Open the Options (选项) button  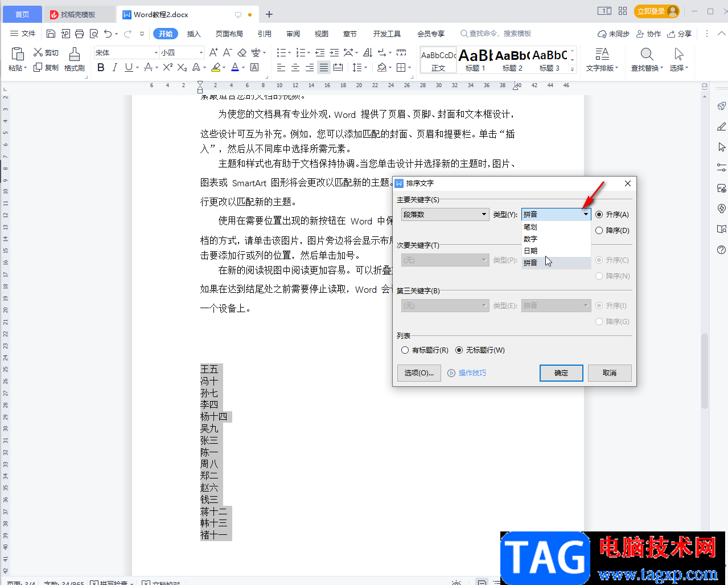click(419, 373)
